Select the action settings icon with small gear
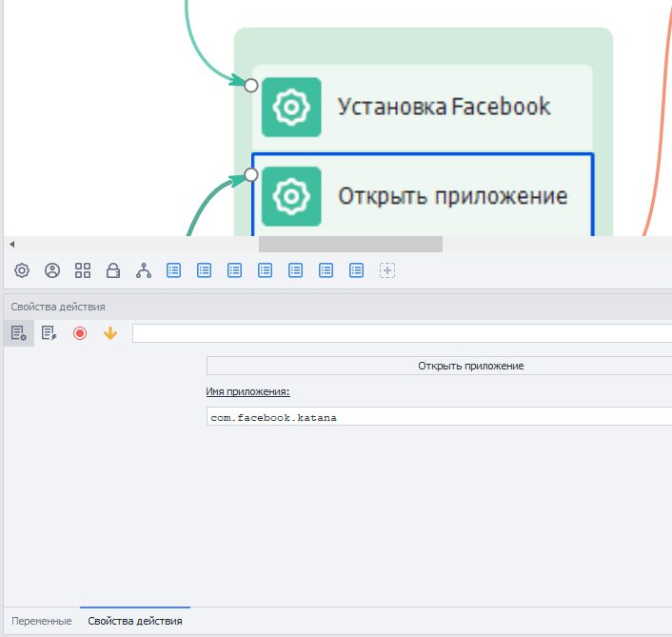The height and width of the screenshot is (637, 672). tap(19, 333)
